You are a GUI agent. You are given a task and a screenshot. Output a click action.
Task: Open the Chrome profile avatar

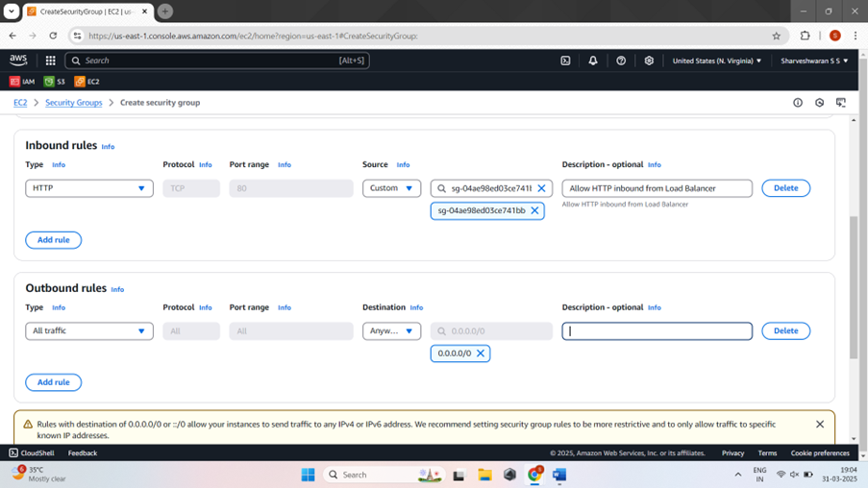coord(835,36)
